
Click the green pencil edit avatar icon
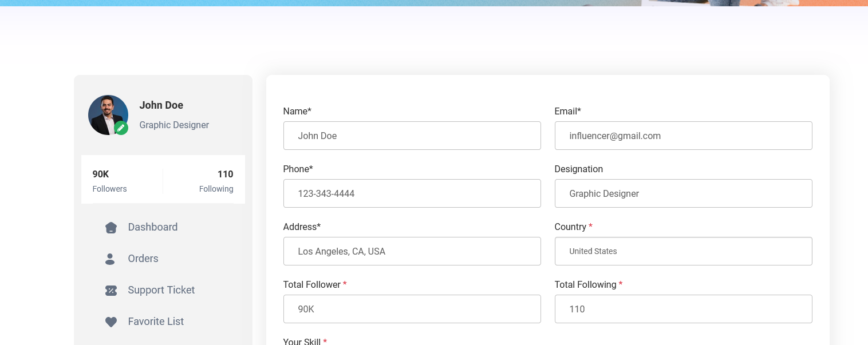(x=121, y=128)
